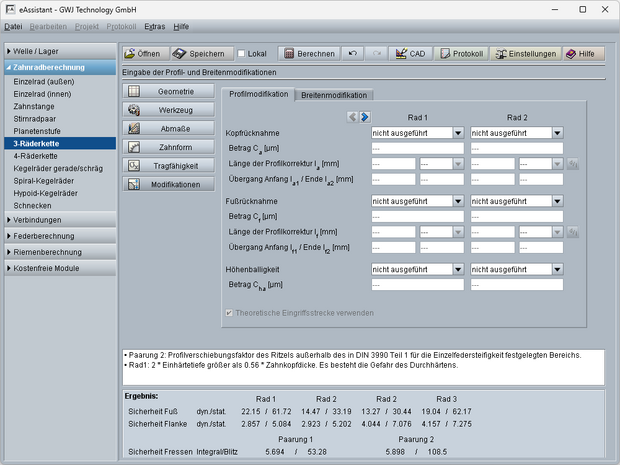Open the Extras menu
This screenshot has width=620, height=465.
[154, 26]
